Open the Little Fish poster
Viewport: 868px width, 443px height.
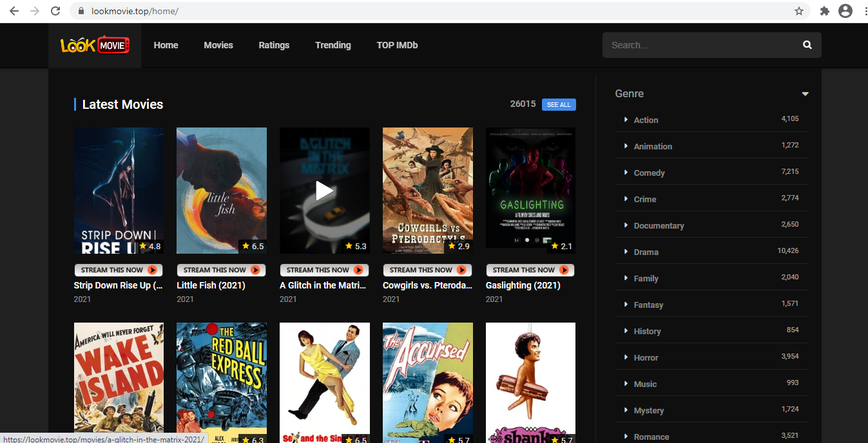pyautogui.click(x=222, y=191)
